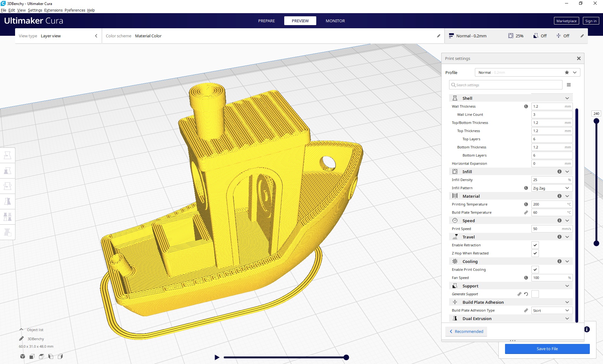Viewport: 603px width, 364px height.
Task: Select the Rotate tool in left toolbar
Action: click(8, 186)
